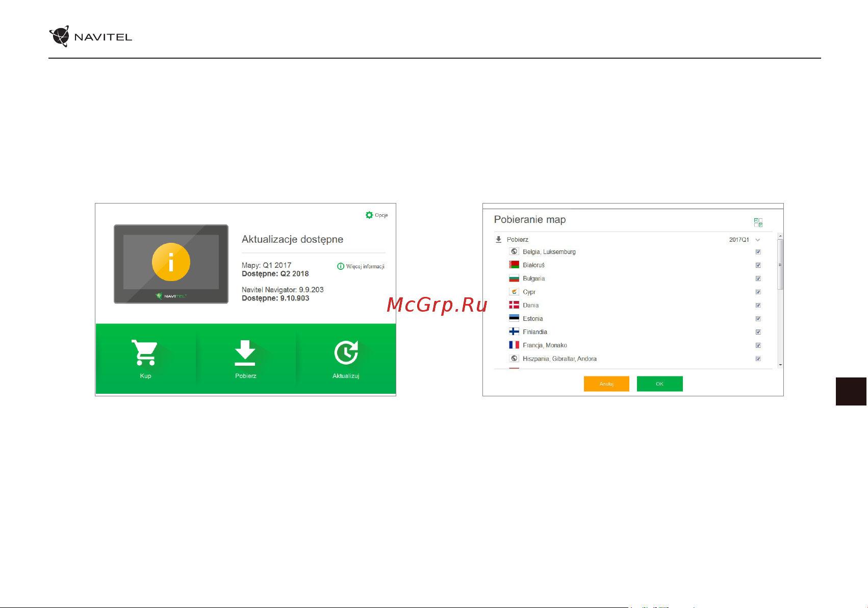Click the map list scrollbar thumb
The width and height of the screenshot is (868, 608).
tap(780, 264)
